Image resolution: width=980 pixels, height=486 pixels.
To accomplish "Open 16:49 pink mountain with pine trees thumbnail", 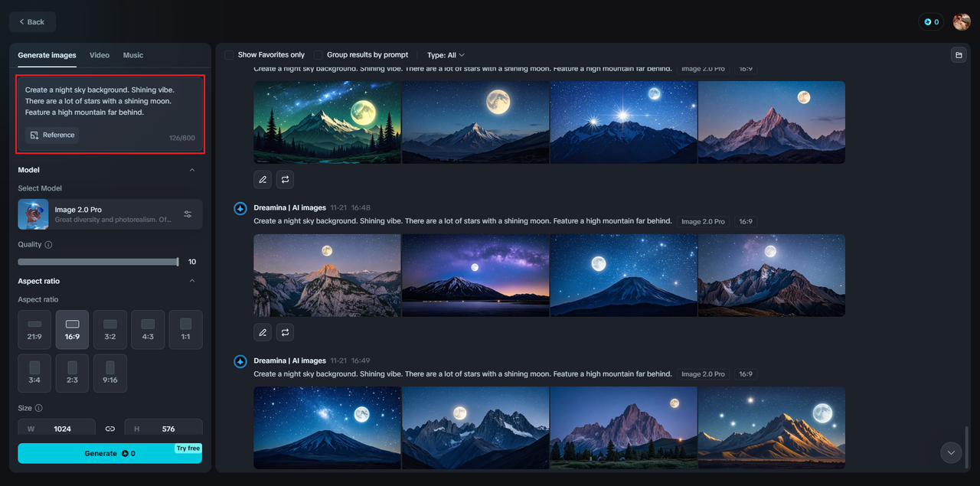I will [x=624, y=428].
